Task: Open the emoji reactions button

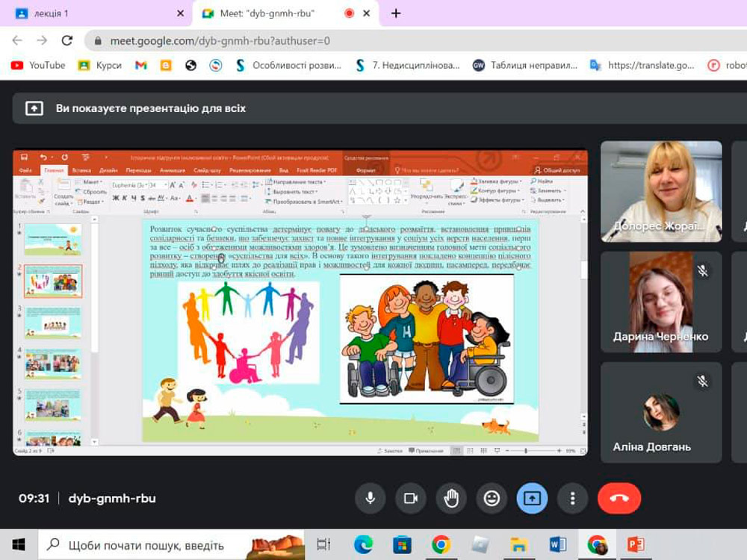Action: (492, 499)
